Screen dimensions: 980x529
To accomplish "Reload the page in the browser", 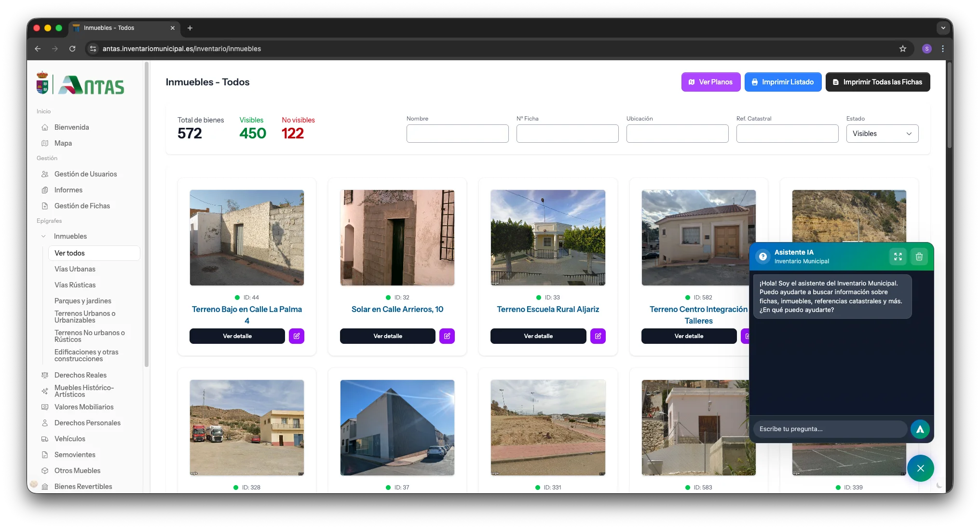I will pyautogui.click(x=72, y=49).
